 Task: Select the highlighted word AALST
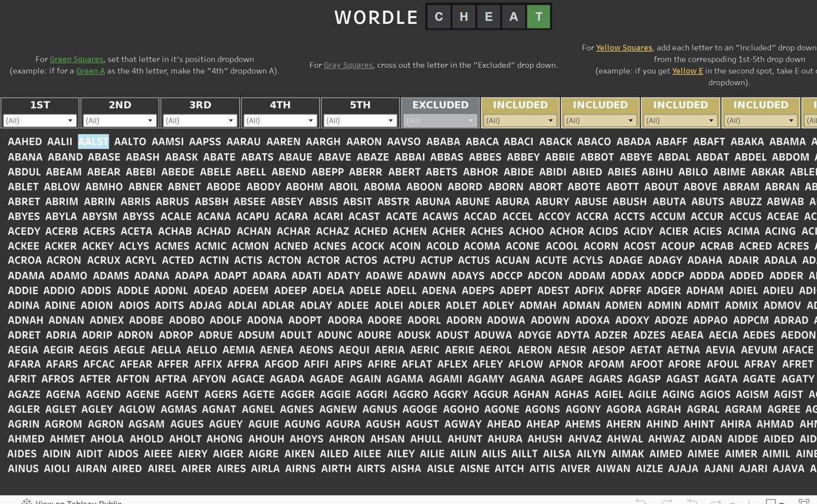(x=93, y=142)
